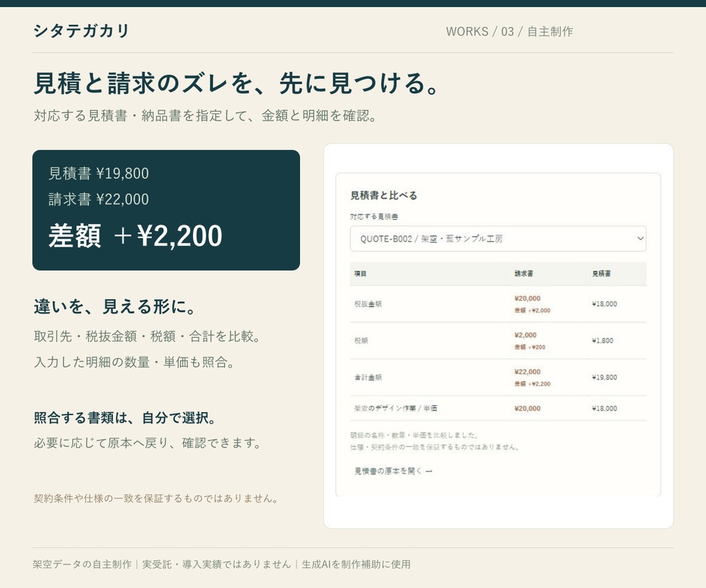Viewport: 706px width, 588px height.
Task: Click the 税抜金額 row label
Action: (368, 304)
